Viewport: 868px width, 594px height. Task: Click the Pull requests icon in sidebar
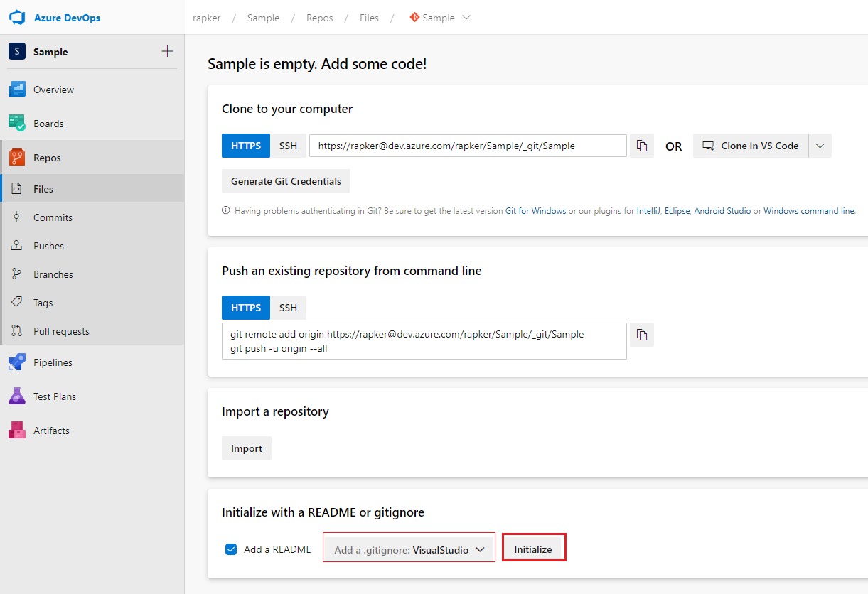pos(17,331)
